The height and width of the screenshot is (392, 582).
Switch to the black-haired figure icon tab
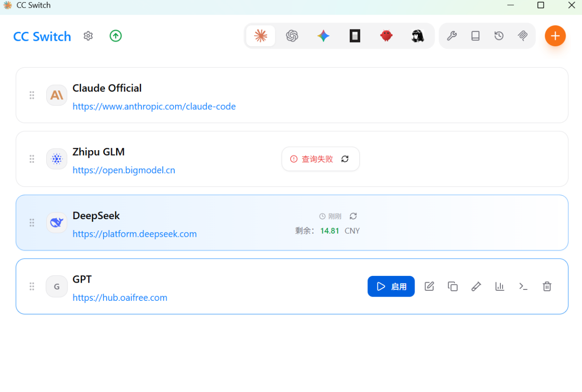click(418, 36)
